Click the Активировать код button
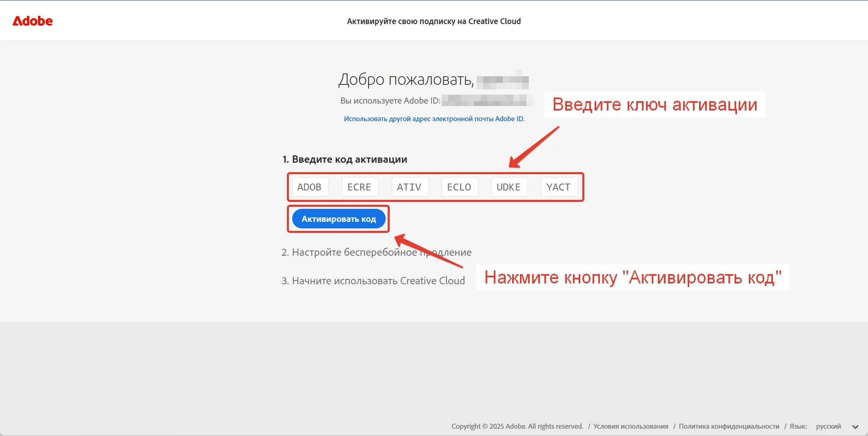The height and width of the screenshot is (436, 868). pos(339,219)
